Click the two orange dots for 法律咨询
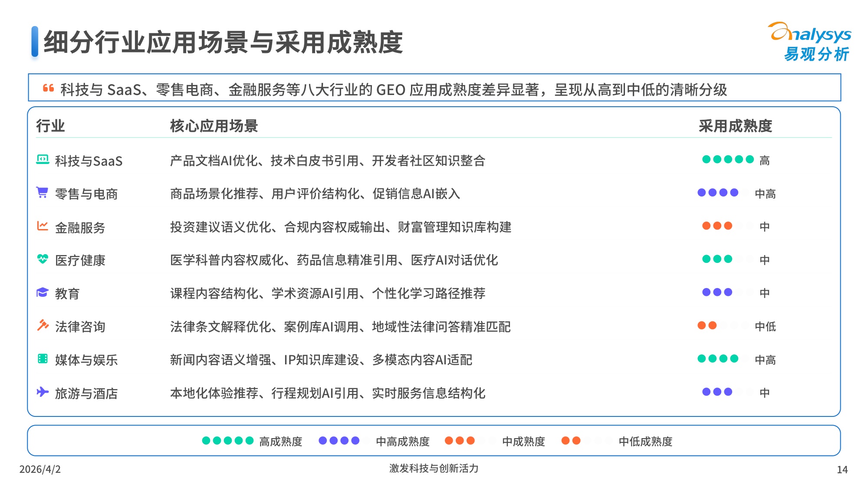868x488 pixels. pyautogui.click(x=707, y=326)
